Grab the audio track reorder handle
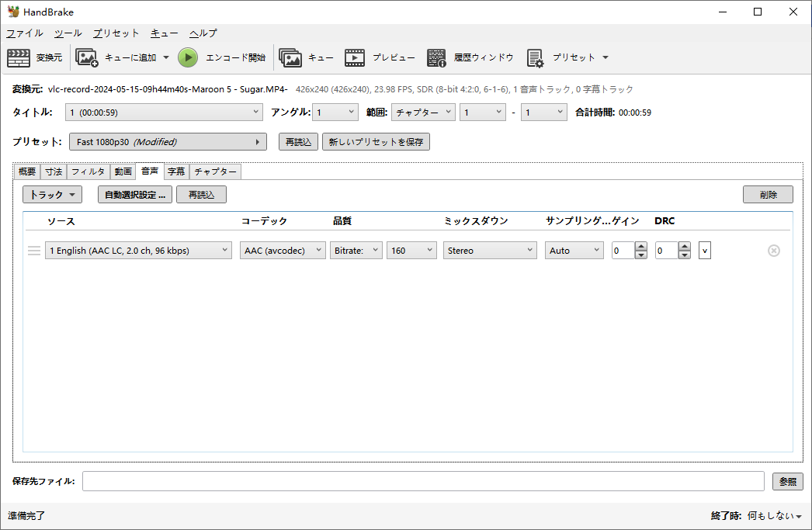Screen dimensions: 812x530 click(34, 251)
